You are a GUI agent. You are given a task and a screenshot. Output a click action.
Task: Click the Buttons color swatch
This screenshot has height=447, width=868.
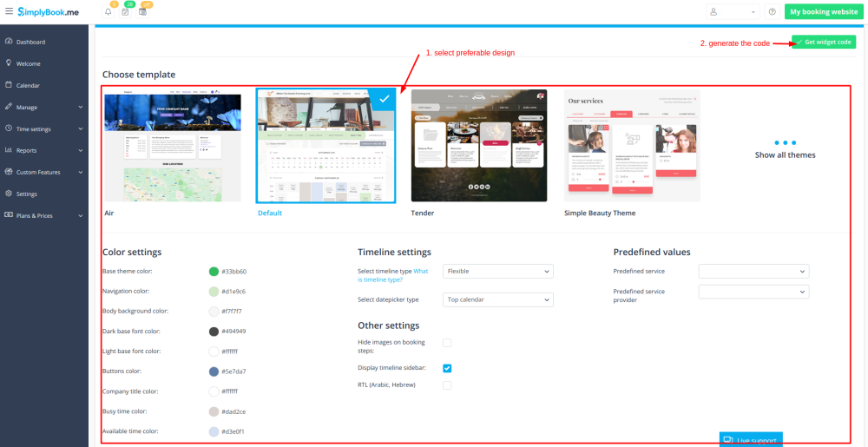point(214,371)
